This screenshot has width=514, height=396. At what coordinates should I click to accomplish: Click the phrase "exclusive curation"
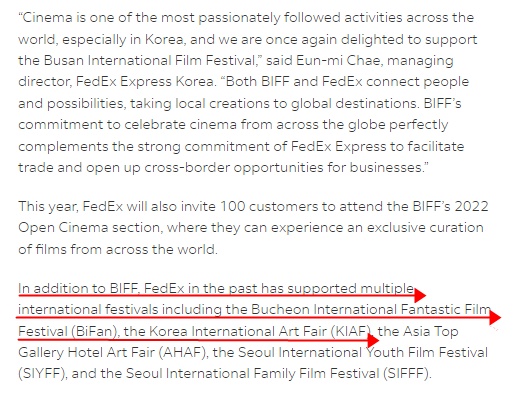(425, 228)
